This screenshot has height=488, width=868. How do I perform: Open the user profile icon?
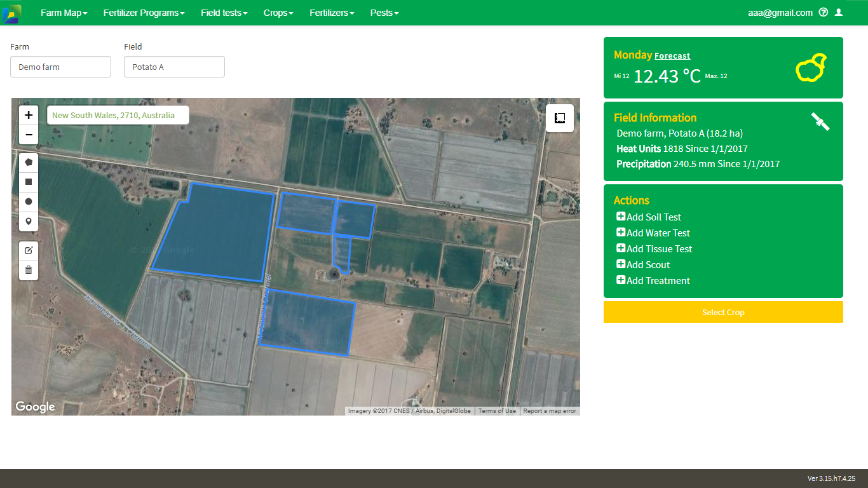(839, 12)
